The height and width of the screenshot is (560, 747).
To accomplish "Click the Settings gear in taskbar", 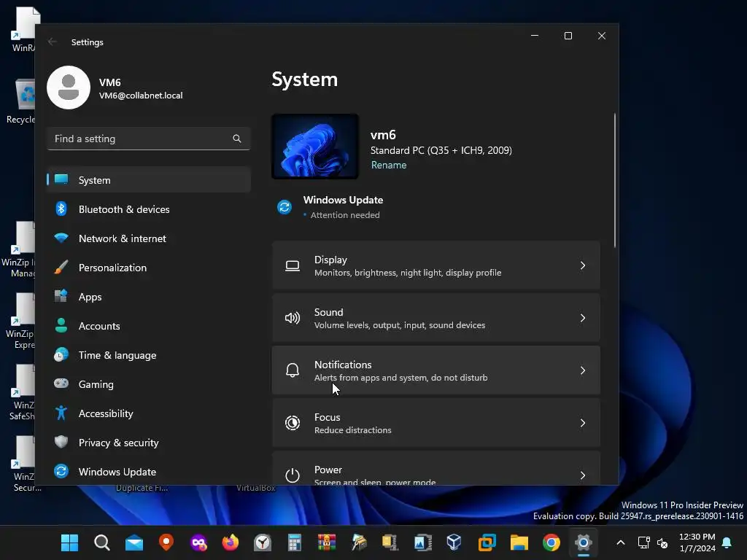I will [x=583, y=542].
